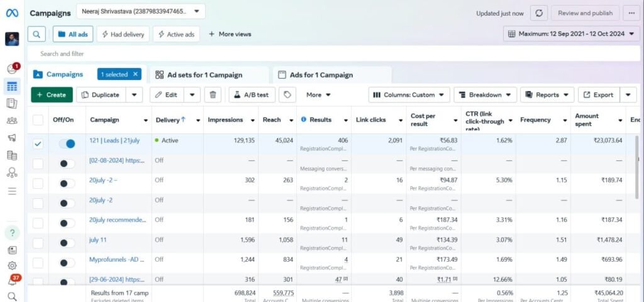
Task: Open notifications bell in left sidebar
Action: (x=12, y=281)
